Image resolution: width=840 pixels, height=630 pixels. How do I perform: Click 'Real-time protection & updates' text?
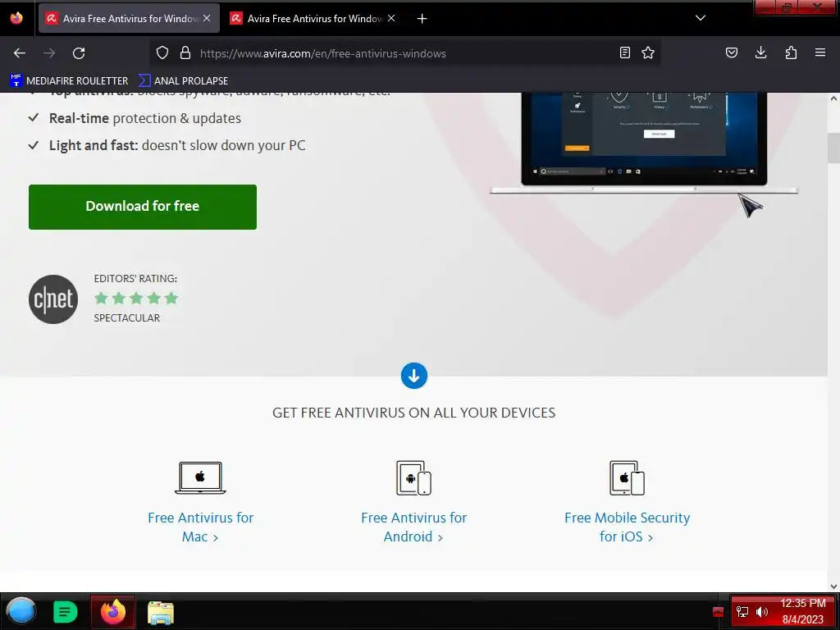tap(144, 118)
